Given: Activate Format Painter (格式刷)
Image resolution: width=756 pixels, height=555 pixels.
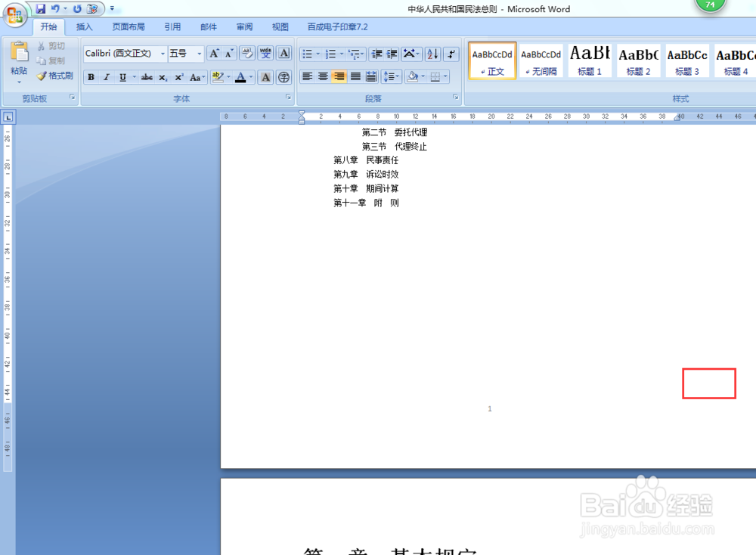Looking at the screenshot, I should coord(55,76).
